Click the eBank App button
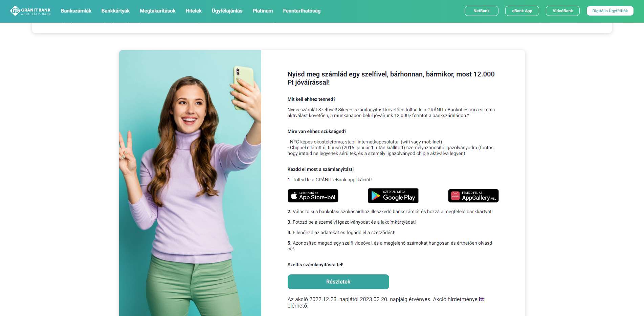This screenshot has width=644, height=316. (522, 11)
